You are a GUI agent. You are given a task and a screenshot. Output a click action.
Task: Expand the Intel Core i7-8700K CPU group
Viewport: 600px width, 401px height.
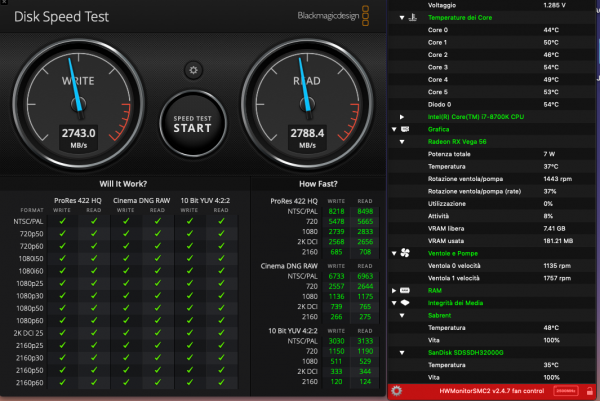[402, 117]
